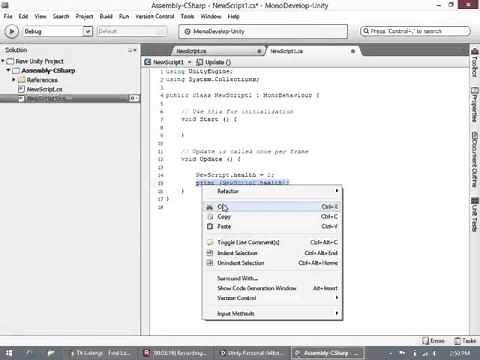Open the Build menu
Image resolution: width=480 pixels, height=360 pixels.
click(x=106, y=16)
